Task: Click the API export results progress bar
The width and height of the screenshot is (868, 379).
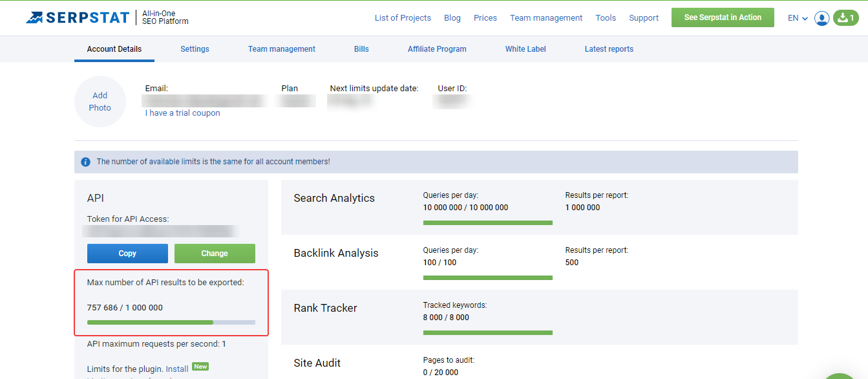Action: point(171,322)
